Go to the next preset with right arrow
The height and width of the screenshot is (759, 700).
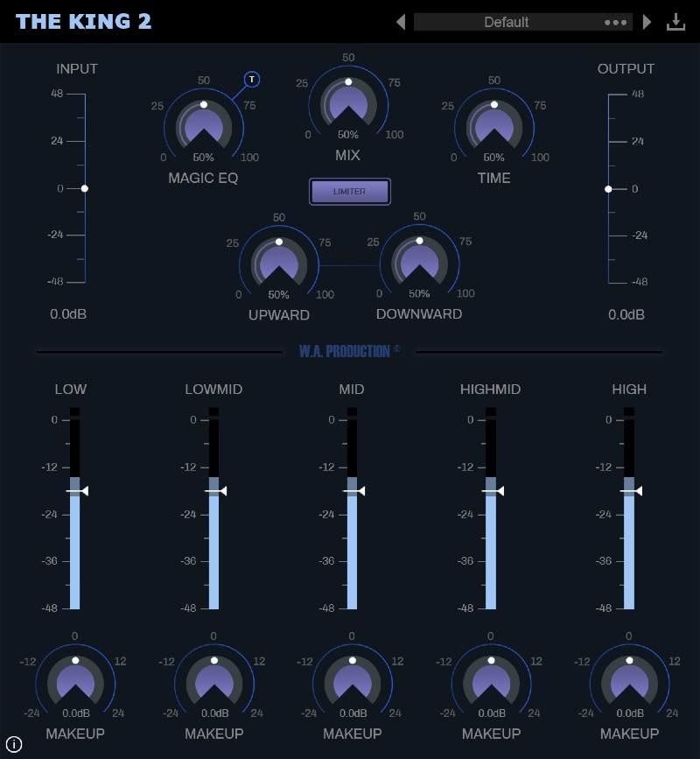click(x=647, y=21)
